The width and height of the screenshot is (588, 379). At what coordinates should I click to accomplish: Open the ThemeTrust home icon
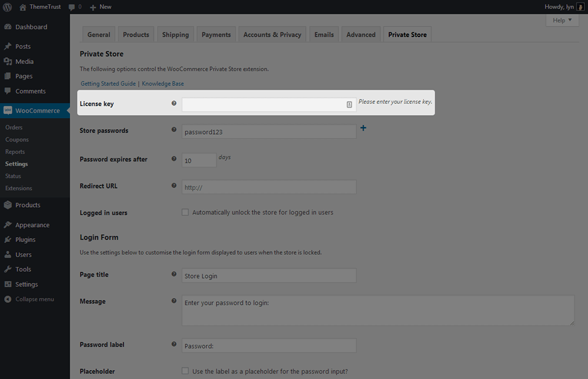coord(23,7)
